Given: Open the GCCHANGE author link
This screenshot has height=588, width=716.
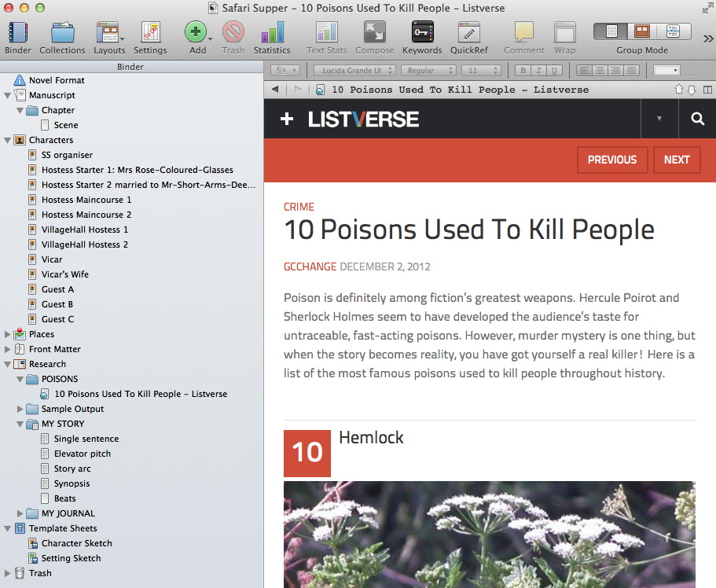Looking at the screenshot, I should (x=310, y=266).
